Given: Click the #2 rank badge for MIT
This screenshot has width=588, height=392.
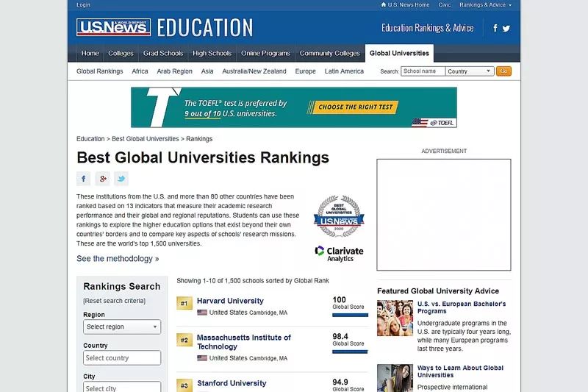Looking at the screenshot, I should point(184,340).
